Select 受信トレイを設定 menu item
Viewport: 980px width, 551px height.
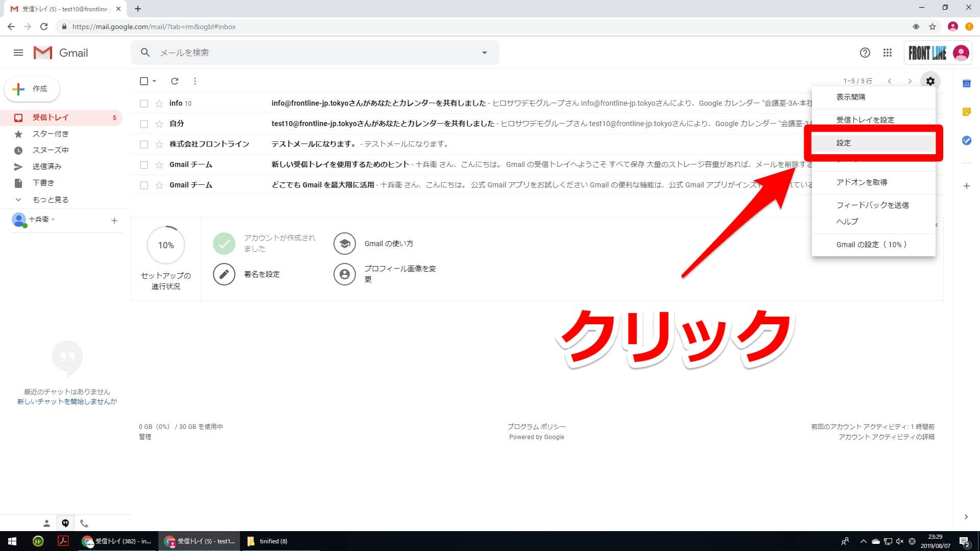pyautogui.click(x=873, y=120)
